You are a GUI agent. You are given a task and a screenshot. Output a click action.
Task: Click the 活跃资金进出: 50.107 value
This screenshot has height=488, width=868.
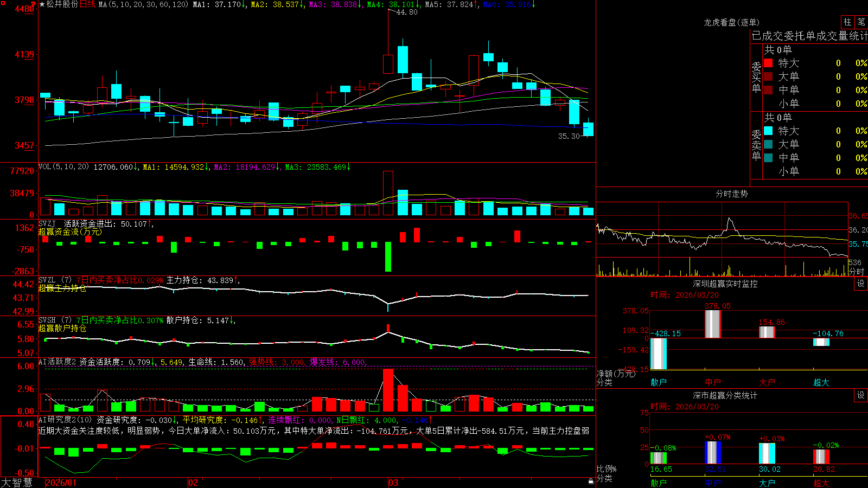point(105,224)
